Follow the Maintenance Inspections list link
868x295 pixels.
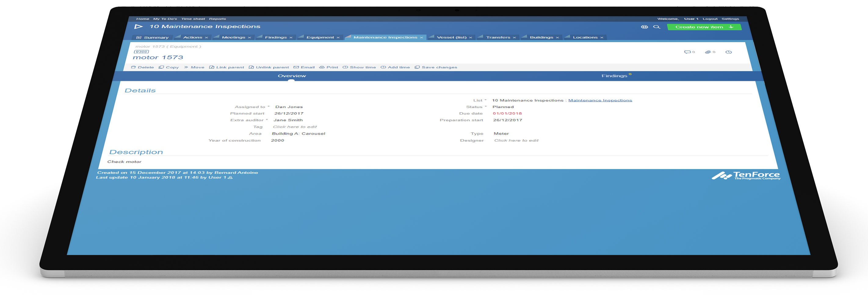coord(600,100)
